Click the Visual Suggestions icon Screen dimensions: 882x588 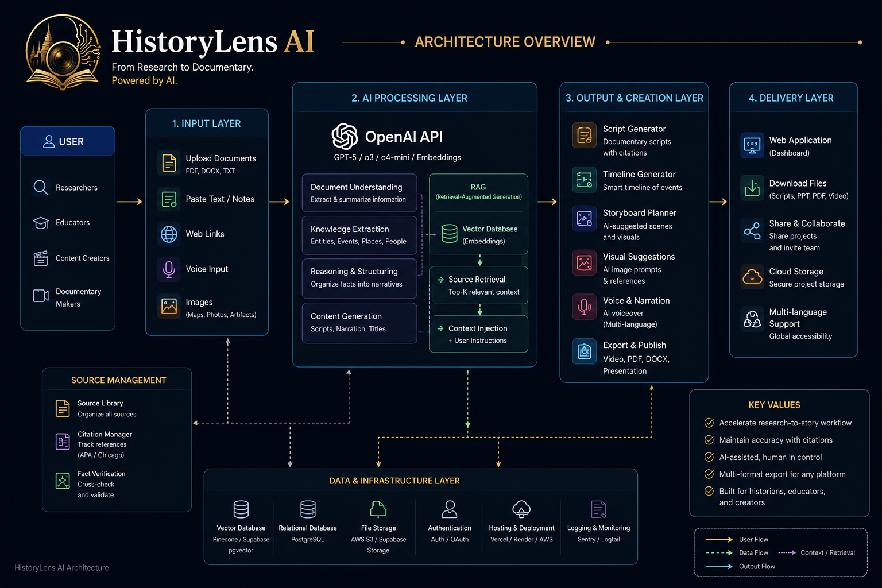[584, 263]
